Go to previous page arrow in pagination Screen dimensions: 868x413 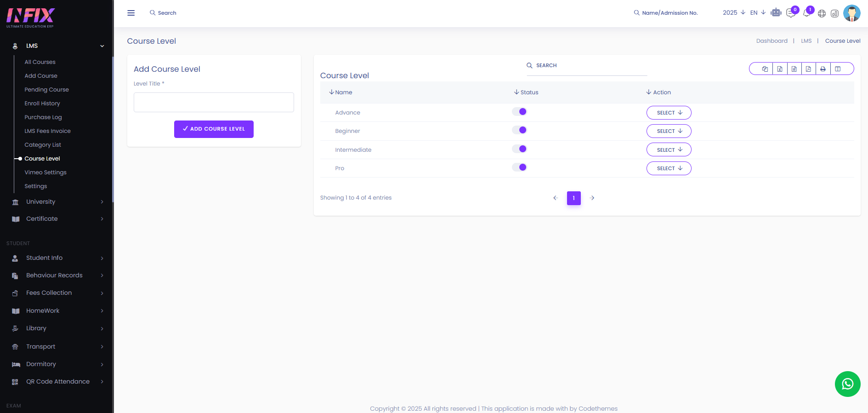click(x=556, y=198)
